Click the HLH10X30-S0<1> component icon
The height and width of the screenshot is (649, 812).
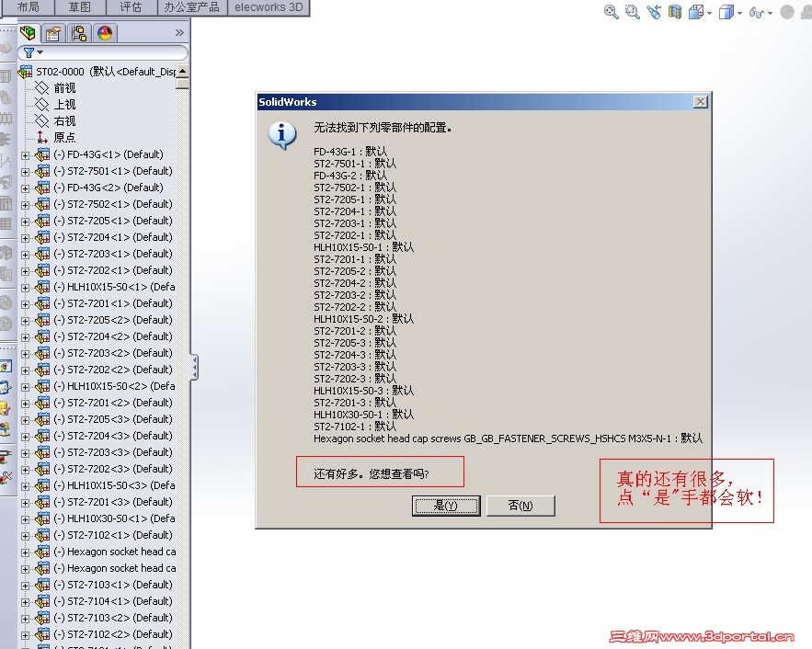42,518
